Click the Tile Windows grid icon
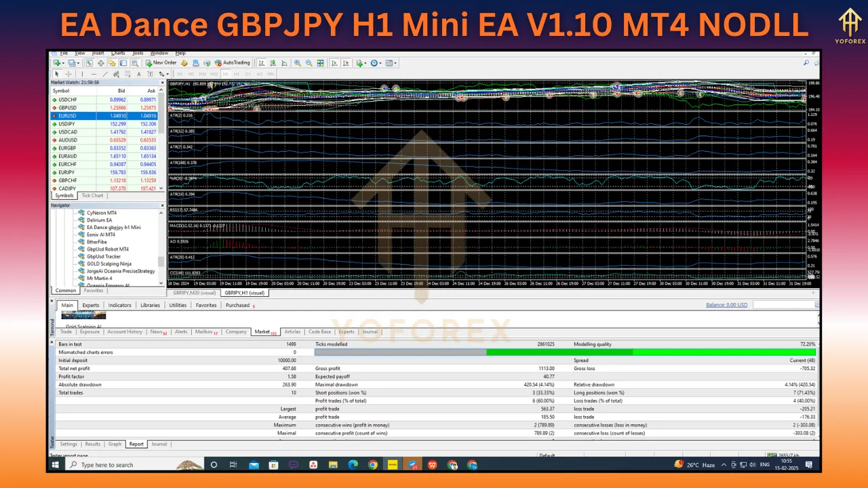The width and height of the screenshot is (868, 488). pyautogui.click(x=320, y=62)
